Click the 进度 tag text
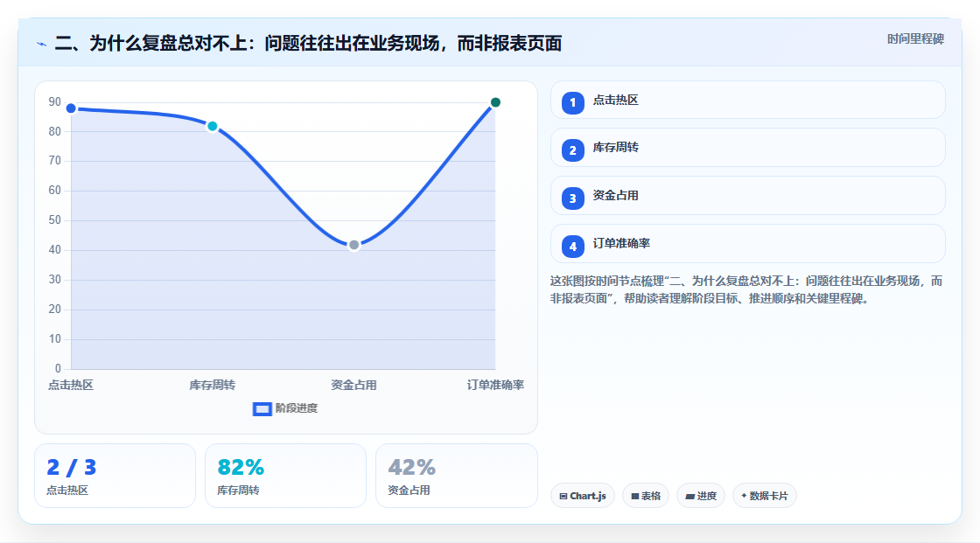Screen dimensions: 980x543 (x=707, y=496)
